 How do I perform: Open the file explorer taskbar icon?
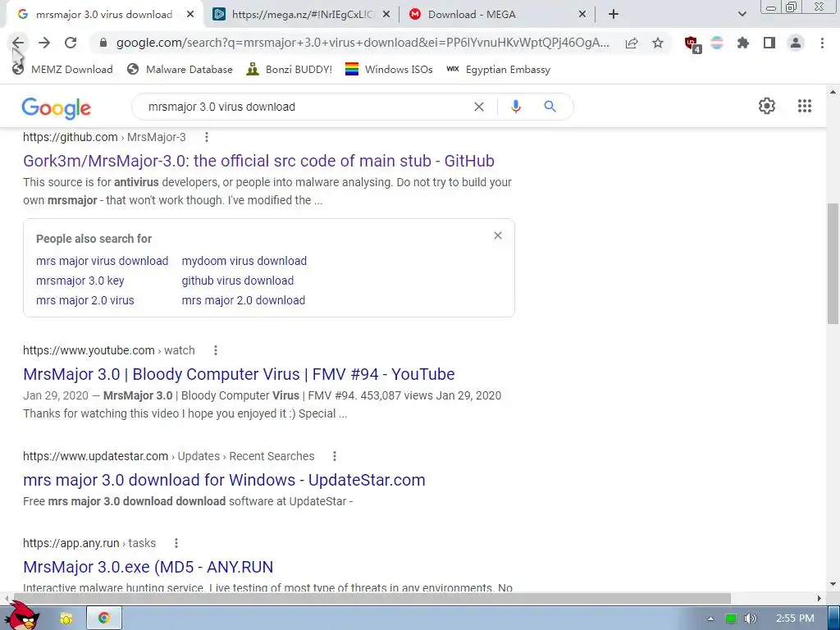(x=66, y=619)
